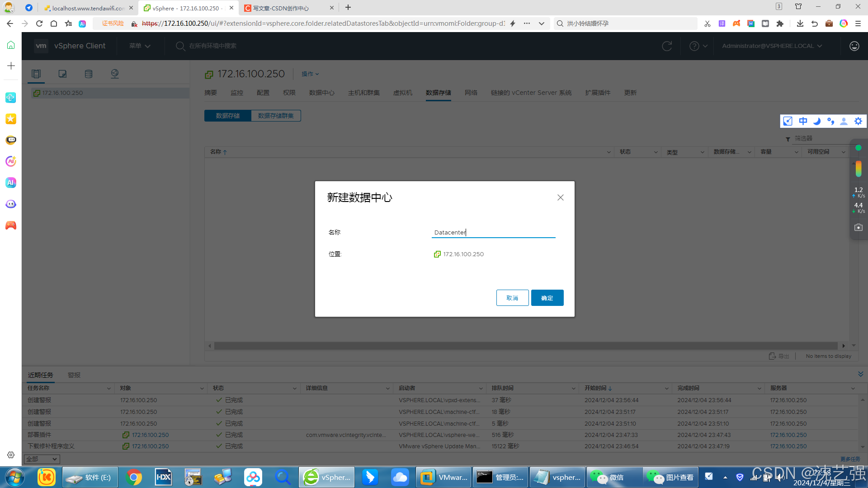Switch to the 配置 tab
868x488 pixels.
tap(263, 93)
